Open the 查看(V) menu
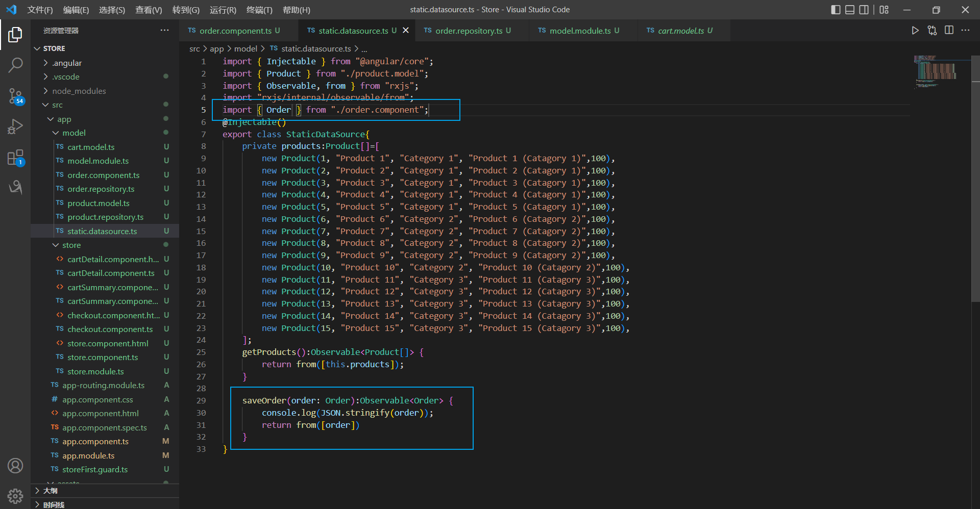Screen dimensions: 980x509 point(149,10)
